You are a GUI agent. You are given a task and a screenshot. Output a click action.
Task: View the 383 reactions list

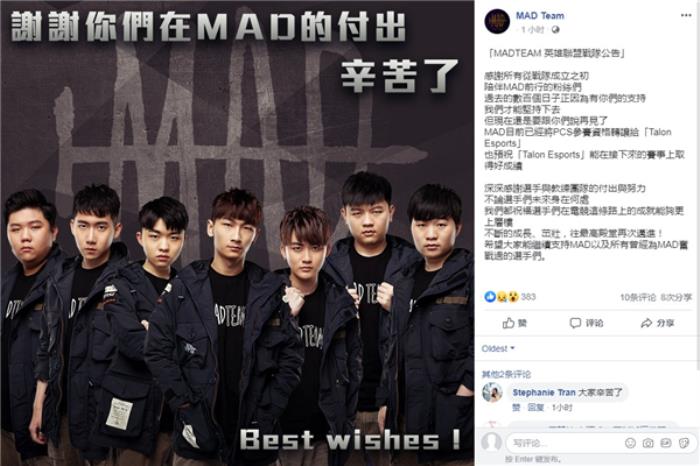point(510,297)
